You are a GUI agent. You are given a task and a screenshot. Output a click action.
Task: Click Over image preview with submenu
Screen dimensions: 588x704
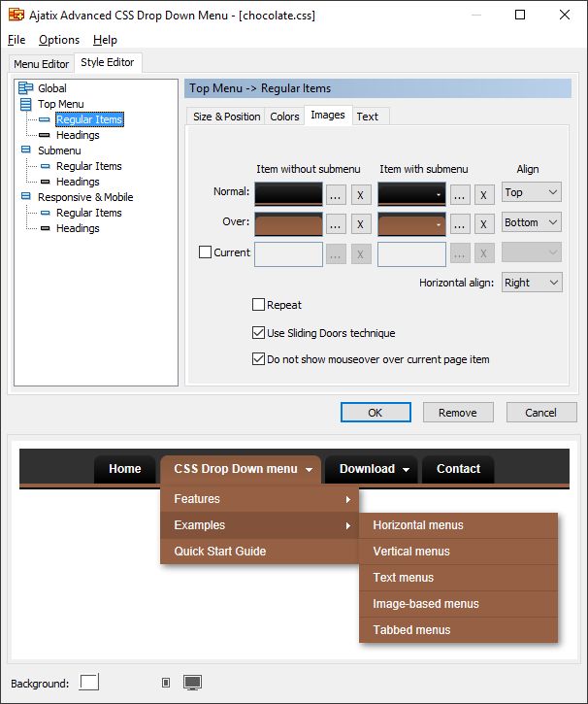pyautogui.click(x=411, y=224)
